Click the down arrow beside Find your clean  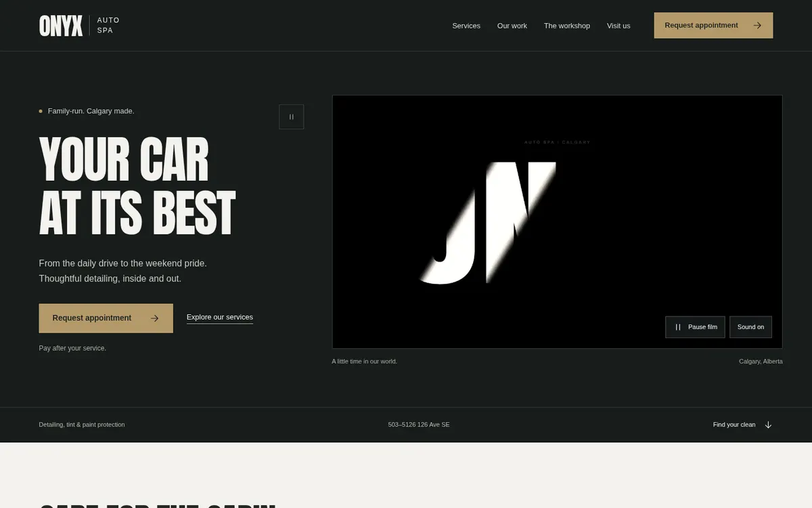pyautogui.click(x=768, y=425)
